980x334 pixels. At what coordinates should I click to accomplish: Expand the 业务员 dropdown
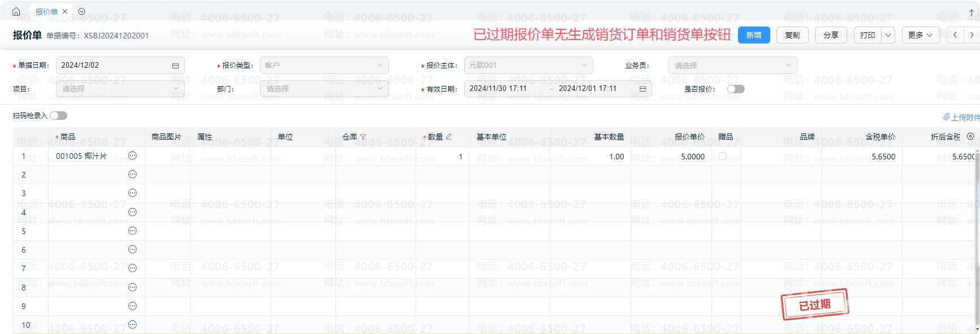732,66
